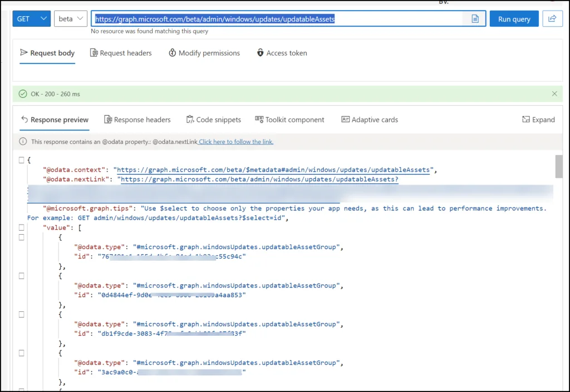Toggle the checkbox beside the root JSON brace
Screen dimensions: 570x392
[x=22, y=160]
